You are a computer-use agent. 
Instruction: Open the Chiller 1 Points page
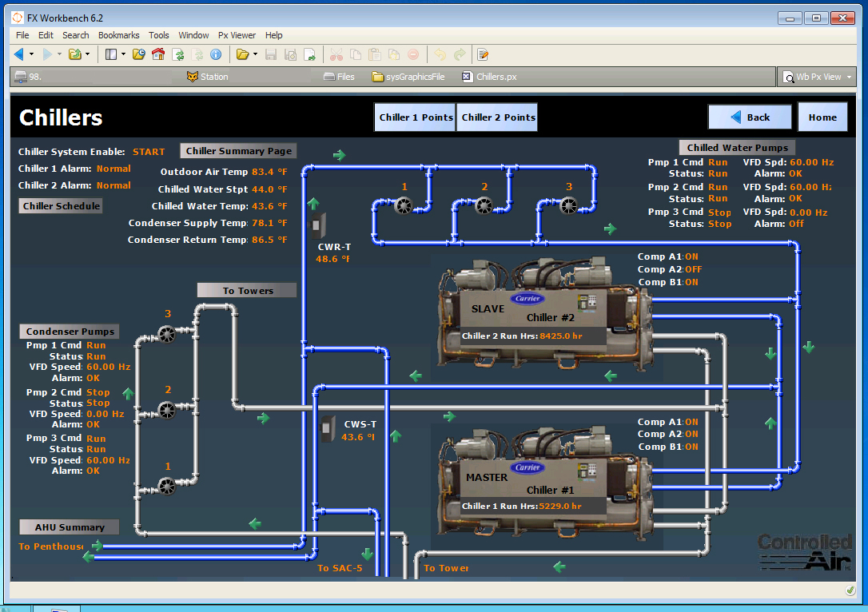[415, 116]
